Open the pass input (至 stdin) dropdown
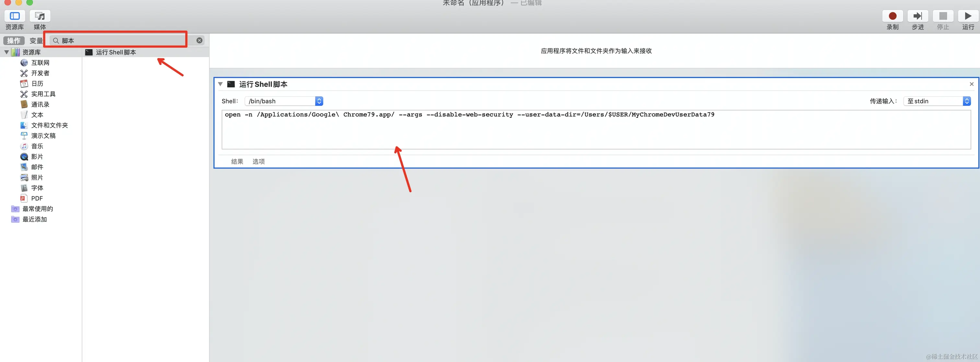Viewport: 980px width, 362px height. pos(937,101)
